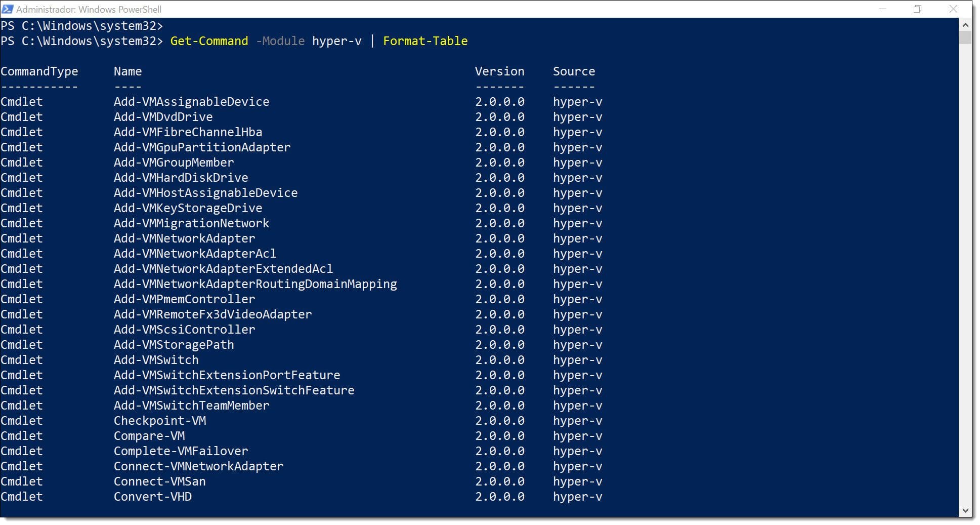Click the Add-VMFibreChannelHba entry
Image resolution: width=980 pixels, height=525 pixels.
(188, 132)
